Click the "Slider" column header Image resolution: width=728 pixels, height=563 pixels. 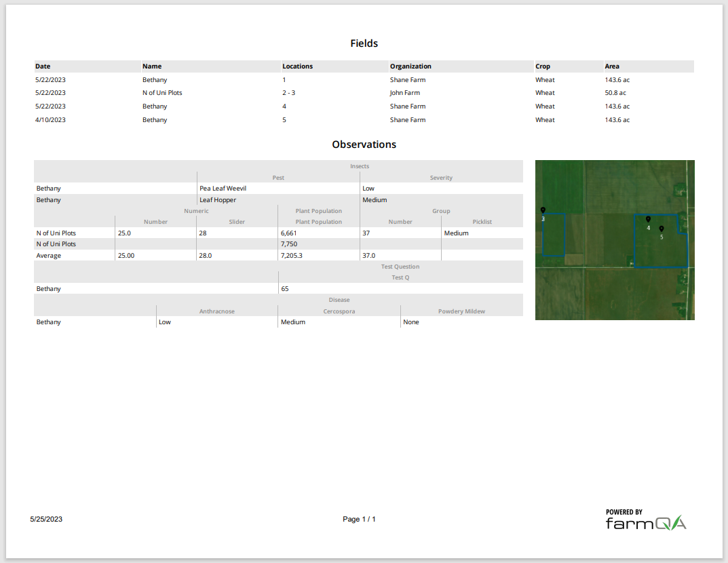[x=237, y=222]
